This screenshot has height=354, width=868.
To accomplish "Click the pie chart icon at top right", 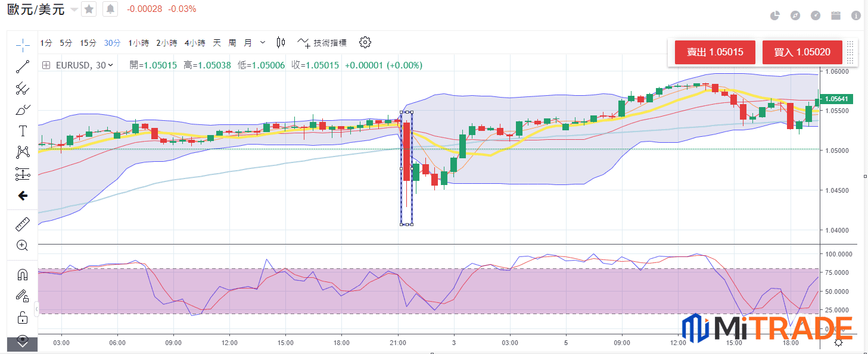I will (775, 16).
